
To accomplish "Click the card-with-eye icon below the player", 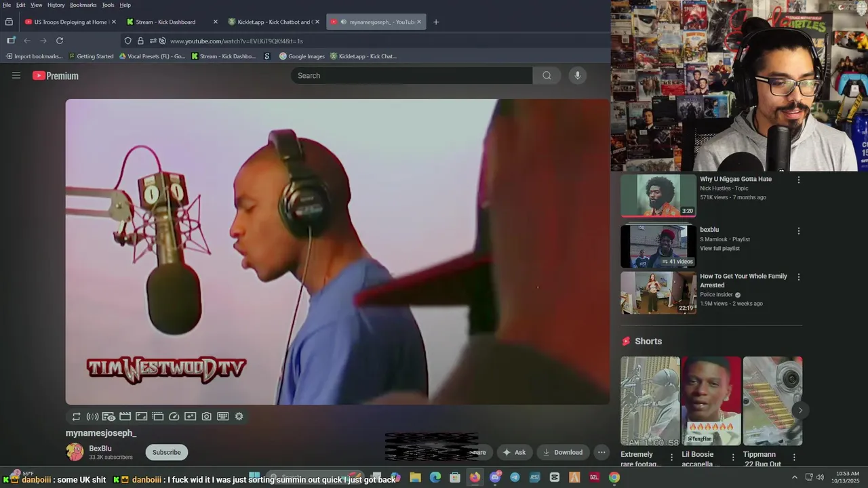I will [x=108, y=416].
